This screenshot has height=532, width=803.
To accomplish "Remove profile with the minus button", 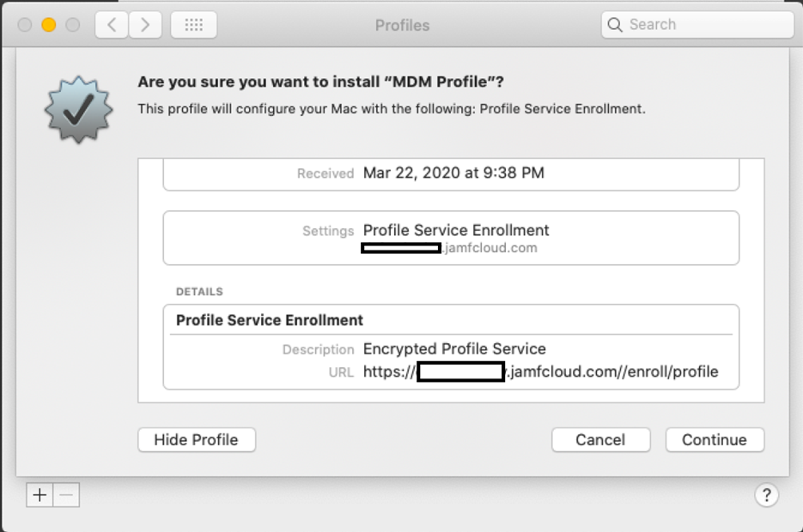I will tap(67, 495).
